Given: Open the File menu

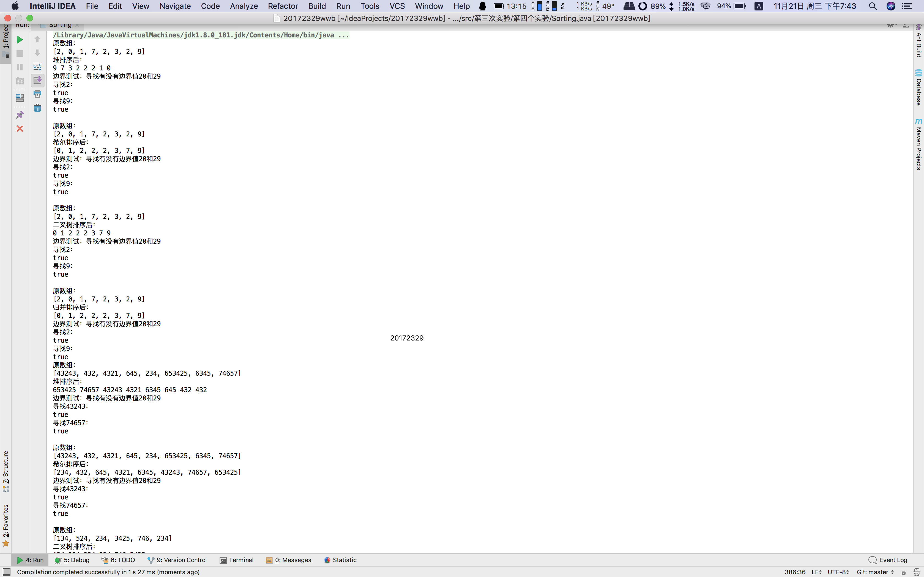Looking at the screenshot, I should 92,6.
